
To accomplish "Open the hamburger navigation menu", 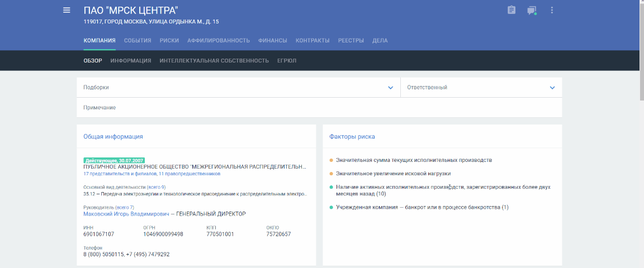I will point(67,10).
